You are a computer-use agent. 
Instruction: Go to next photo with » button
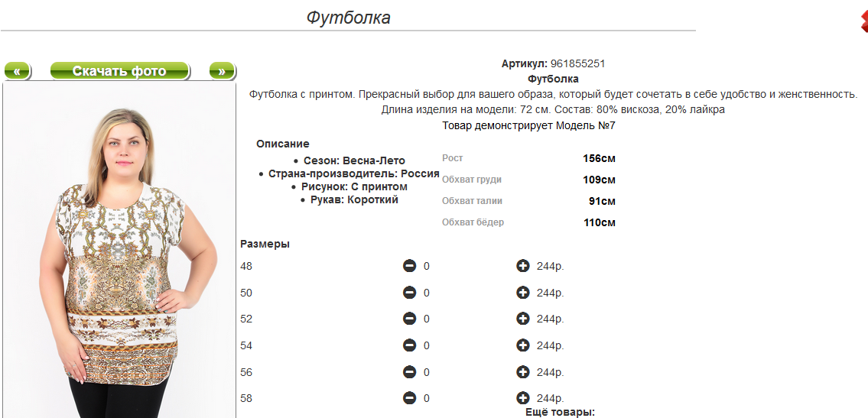[223, 71]
